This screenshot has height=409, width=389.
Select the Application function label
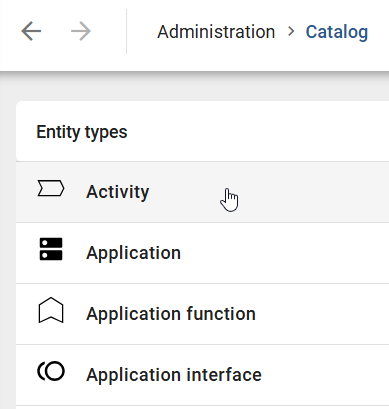tap(171, 314)
